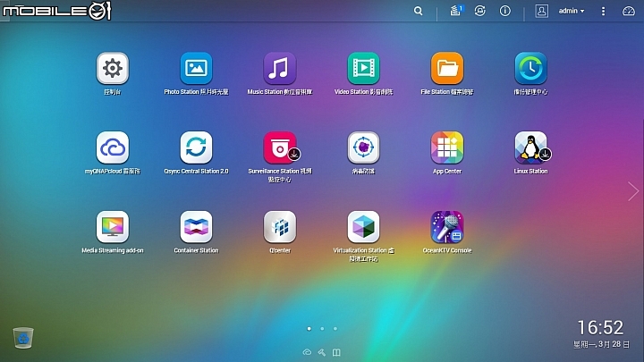The image size is (644, 362).
Task: Open myQNAPcloud service
Action: [x=113, y=147]
